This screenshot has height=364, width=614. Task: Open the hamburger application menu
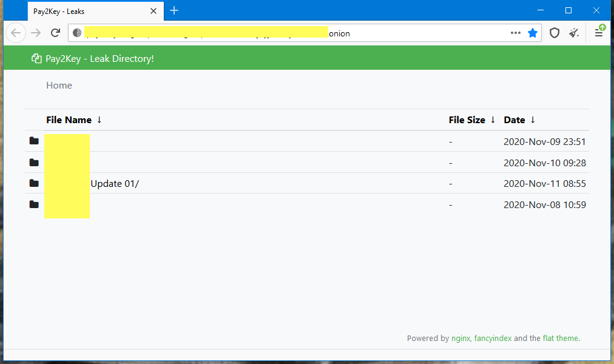coord(599,33)
